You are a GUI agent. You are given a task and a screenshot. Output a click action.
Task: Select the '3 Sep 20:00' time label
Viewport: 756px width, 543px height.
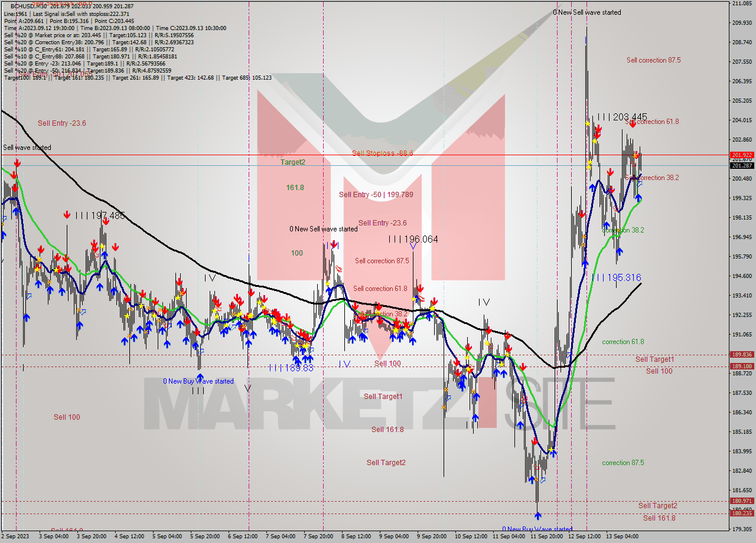(x=92, y=537)
